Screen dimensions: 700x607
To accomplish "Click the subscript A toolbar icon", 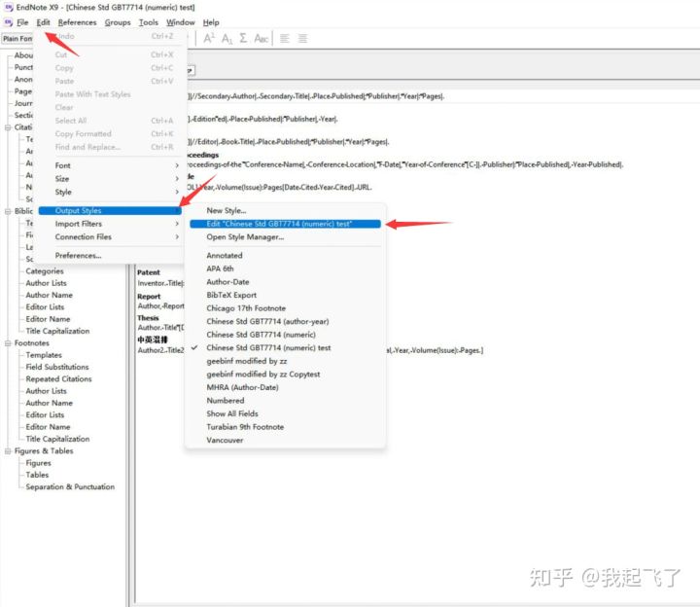I will pyautogui.click(x=227, y=39).
